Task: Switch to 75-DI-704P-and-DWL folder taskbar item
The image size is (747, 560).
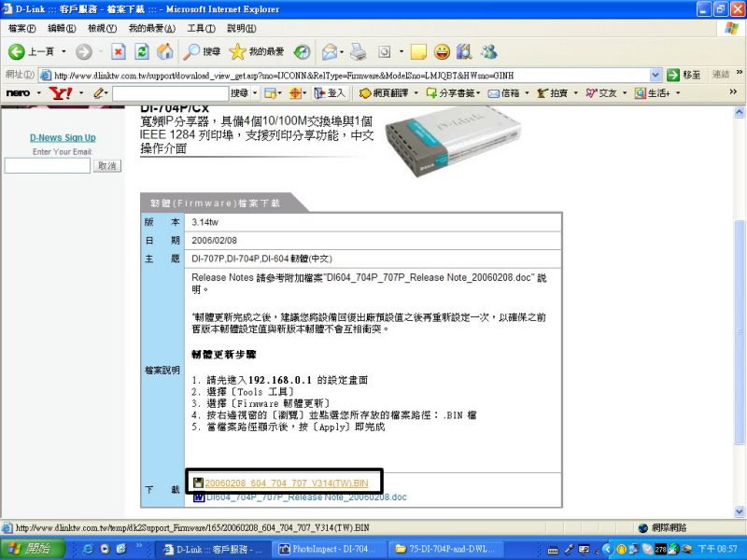Action: click(x=445, y=549)
